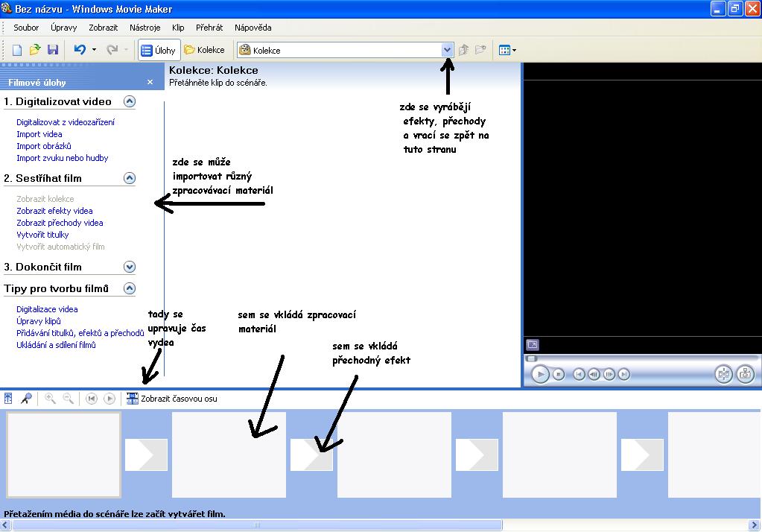
Task: Click the preview monitor Stop button
Action: pyautogui.click(x=559, y=374)
